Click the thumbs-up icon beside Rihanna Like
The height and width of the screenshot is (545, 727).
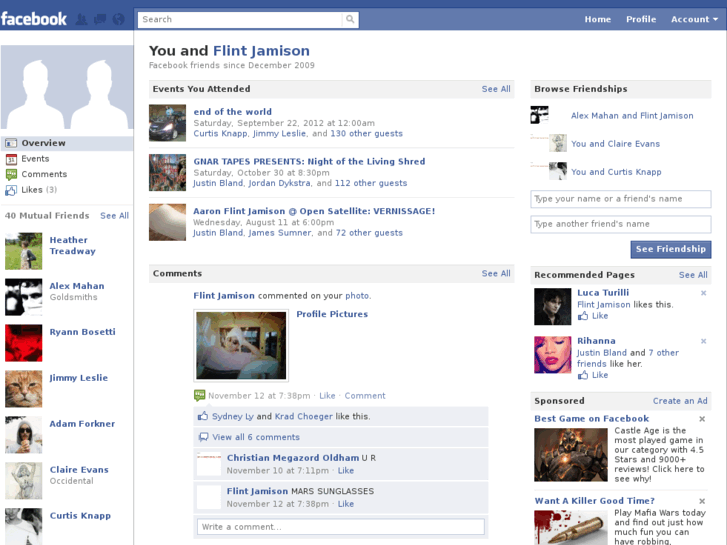click(583, 375)
